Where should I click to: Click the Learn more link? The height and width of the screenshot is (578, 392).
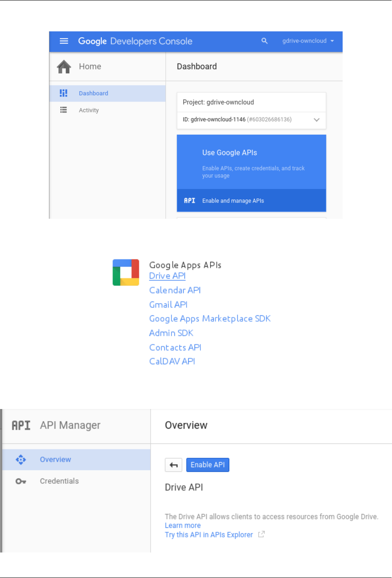click(x=183, y=526)
